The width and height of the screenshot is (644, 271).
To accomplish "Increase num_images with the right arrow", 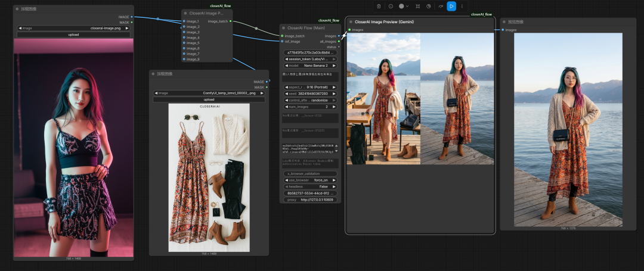I will click(x=335, y=107).
